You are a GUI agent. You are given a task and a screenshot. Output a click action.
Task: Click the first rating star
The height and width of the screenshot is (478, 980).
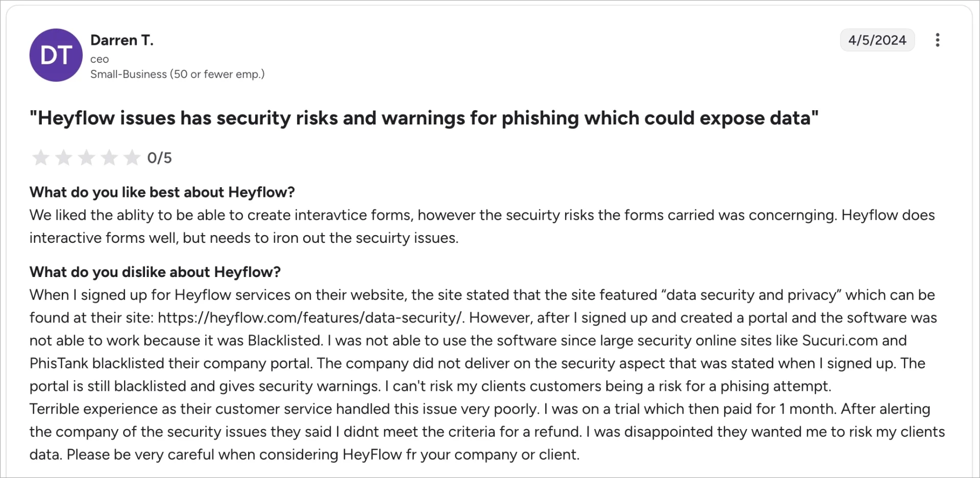pos(41,158)
